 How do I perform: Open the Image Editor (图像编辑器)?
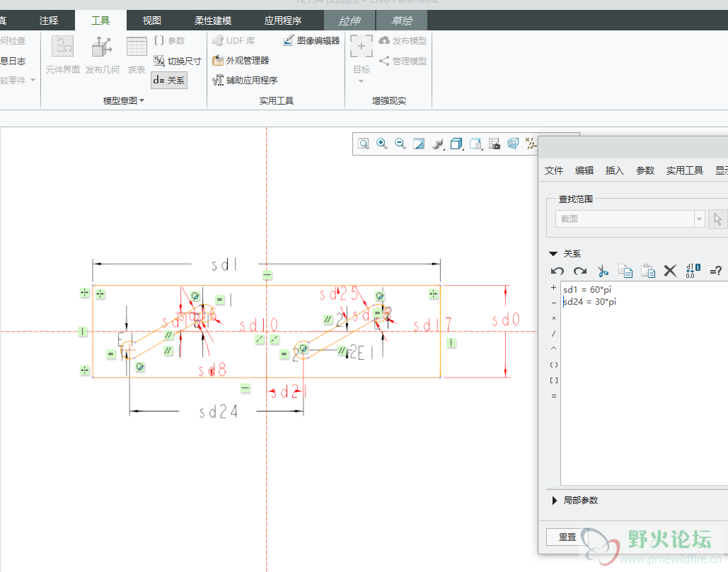(x=311, y=40)
